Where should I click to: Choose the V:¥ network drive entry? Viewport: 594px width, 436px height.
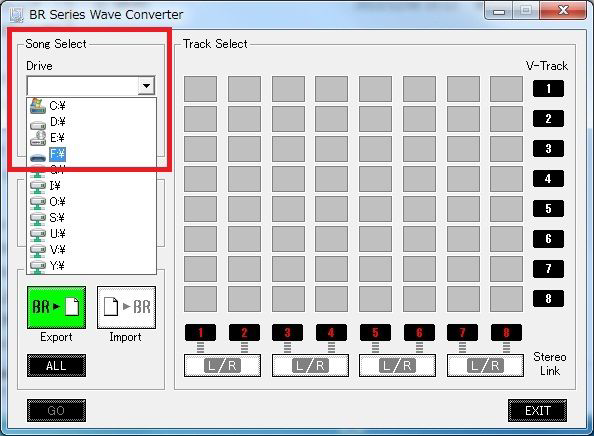91,250
